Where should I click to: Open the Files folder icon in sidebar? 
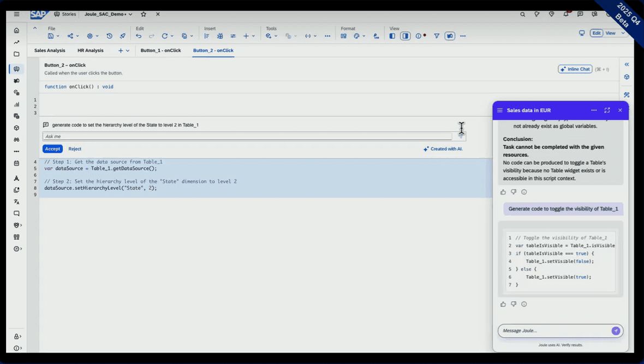point(16,54)
